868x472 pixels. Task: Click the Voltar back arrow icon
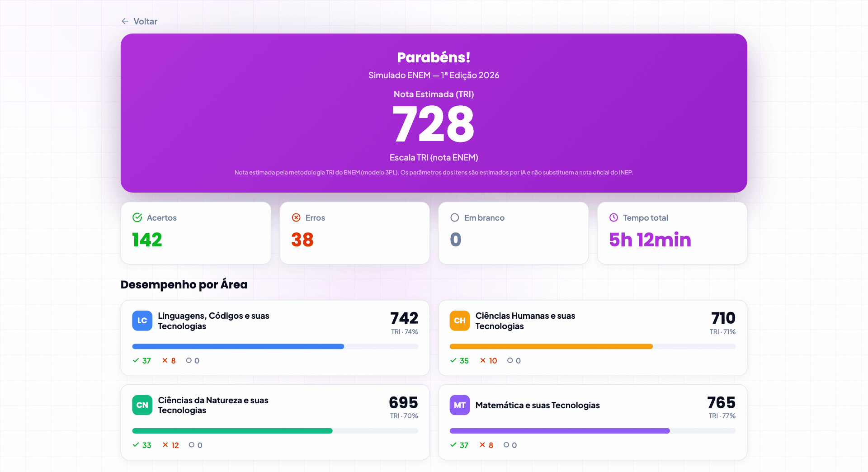pos(125,21)
